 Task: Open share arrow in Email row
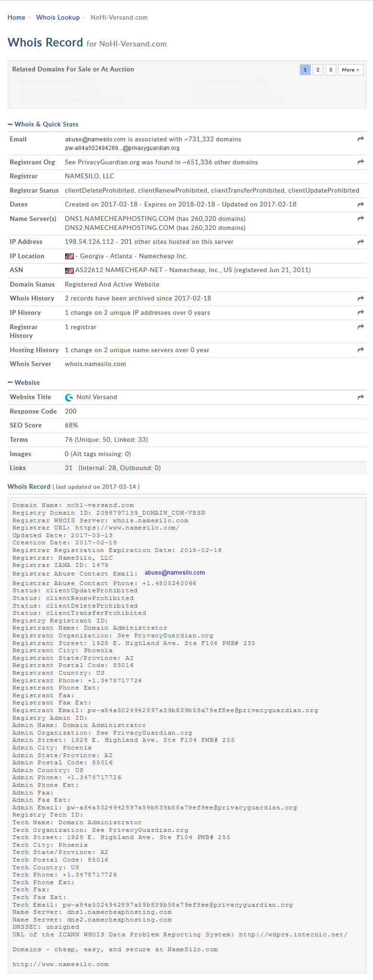tap(361, 139)
